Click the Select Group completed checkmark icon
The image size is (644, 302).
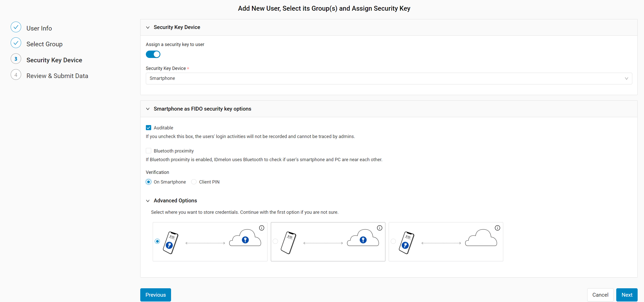[16, 43]
